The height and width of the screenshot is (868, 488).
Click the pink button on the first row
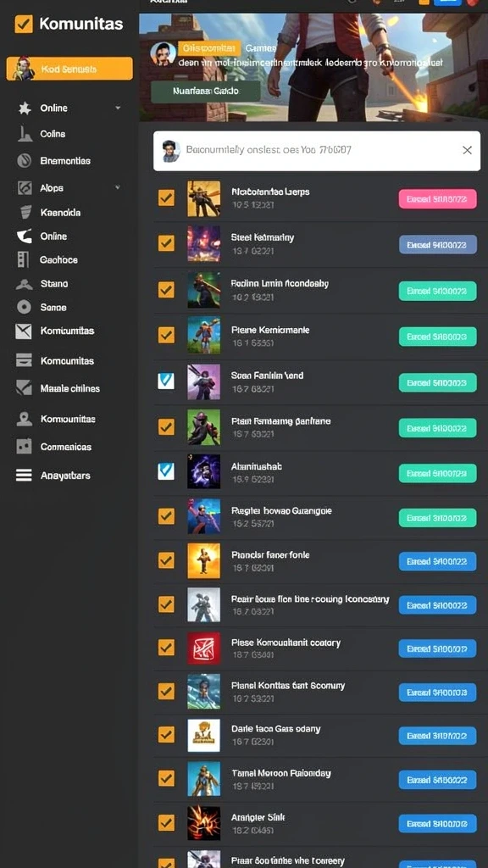(x=438, y=198)
